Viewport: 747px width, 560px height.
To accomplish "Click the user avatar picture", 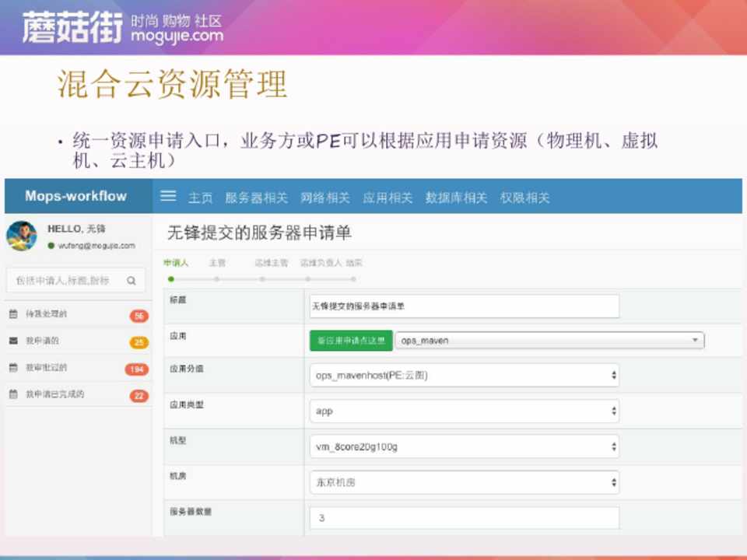I will pyautogui.click(x=22, y=236).
